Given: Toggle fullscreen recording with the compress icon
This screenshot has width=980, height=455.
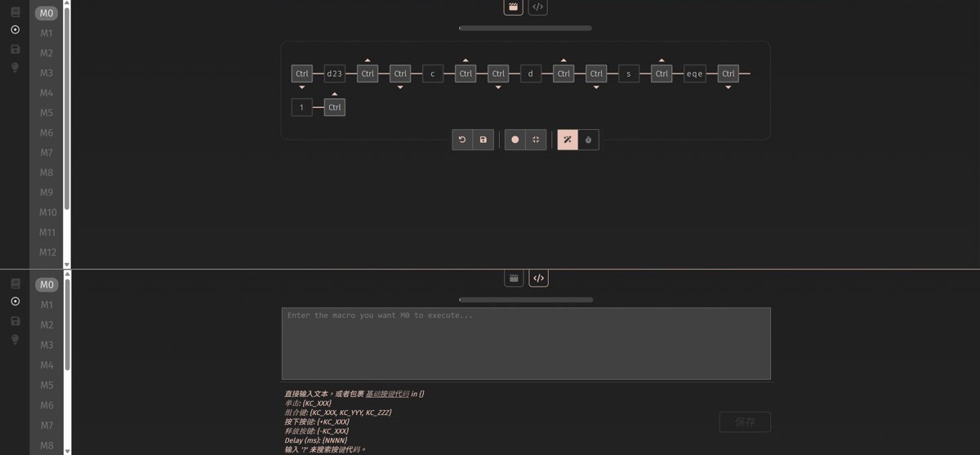Looking at the screenshot, I should click(x=536, y=140).
